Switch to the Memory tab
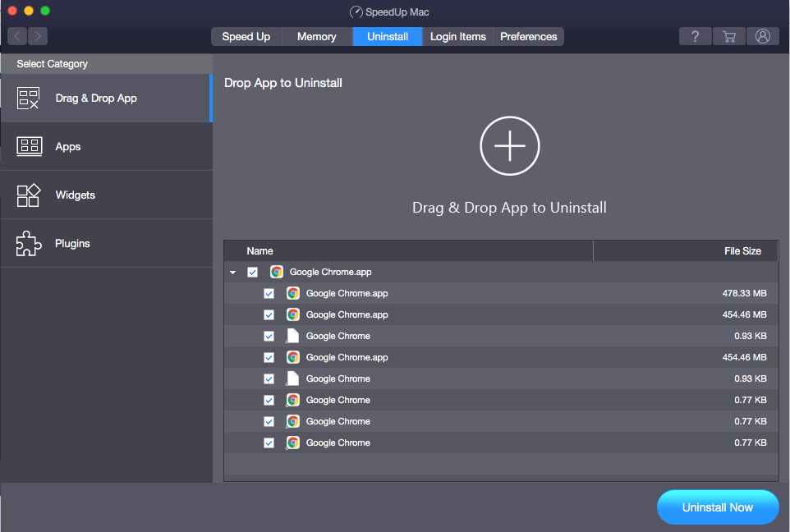Viewport: 790px width, 532px height. tap(317, 36)
